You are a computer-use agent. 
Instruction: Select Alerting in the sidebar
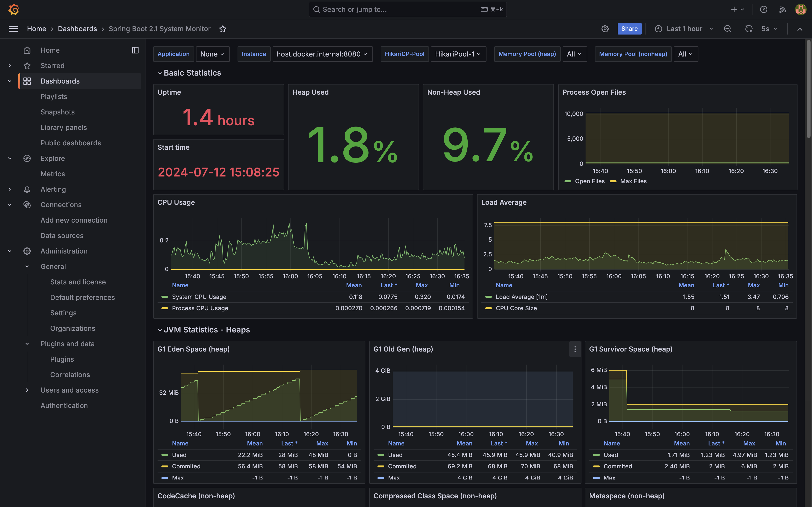click(x=53, y=189)
